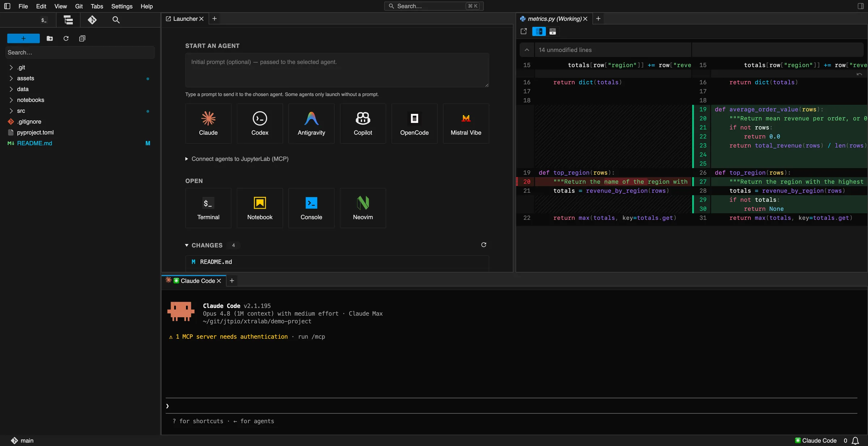
Task: Select side-by-side diff view toggle
Action: 539,31
